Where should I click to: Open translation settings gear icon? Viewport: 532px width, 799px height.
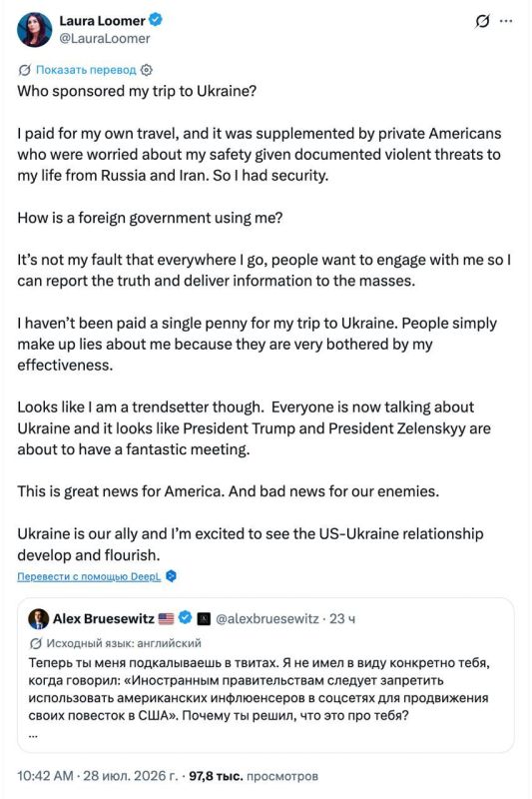(x=147, y=70)
